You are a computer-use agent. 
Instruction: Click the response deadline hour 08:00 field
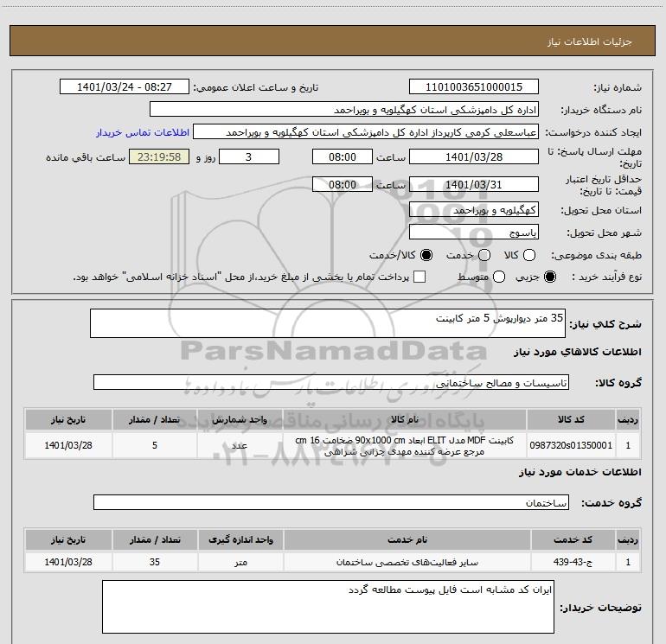[x=343, y=157]
